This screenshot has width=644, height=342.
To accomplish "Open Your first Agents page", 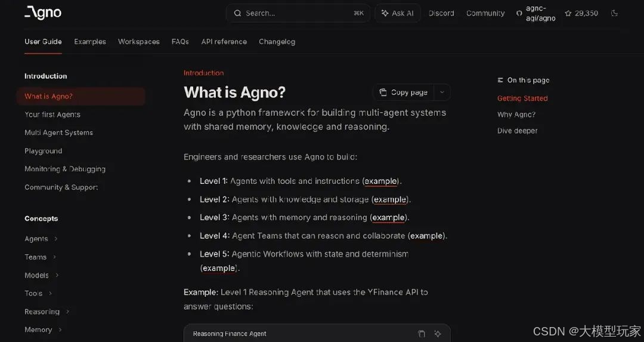I will click(x=52, y=115).
